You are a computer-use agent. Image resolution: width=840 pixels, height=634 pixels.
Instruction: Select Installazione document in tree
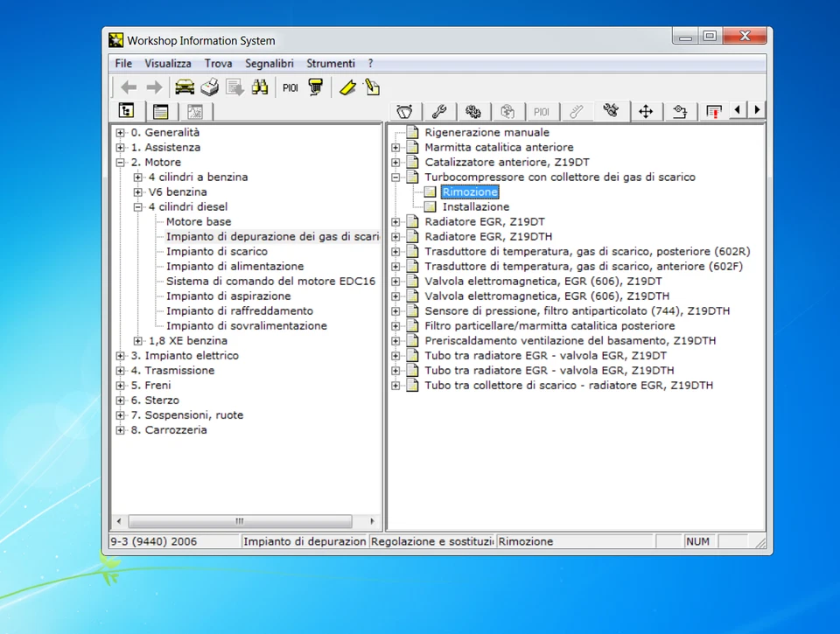click(475, 207)
